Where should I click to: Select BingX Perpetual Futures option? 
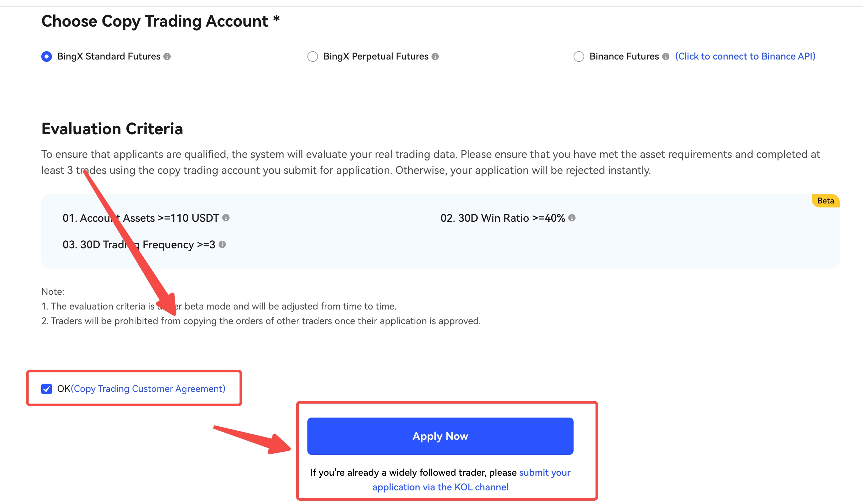point(312,56)
